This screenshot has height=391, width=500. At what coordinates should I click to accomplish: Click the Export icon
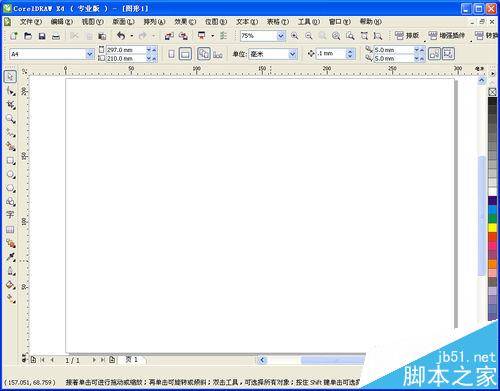tap(183, 36)
